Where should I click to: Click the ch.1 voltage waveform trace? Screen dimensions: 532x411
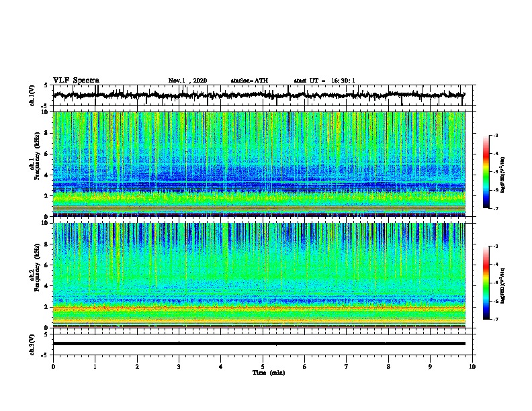pos(259,95)
